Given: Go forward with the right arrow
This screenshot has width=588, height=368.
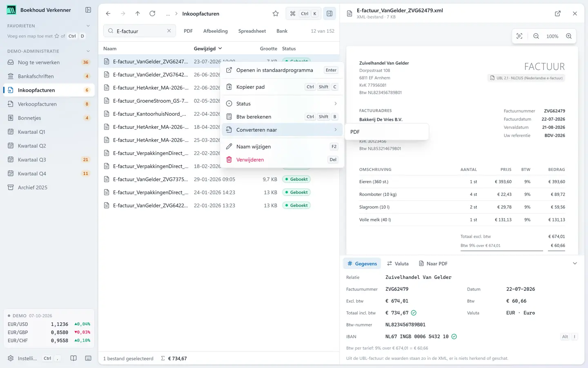Looking at the screenshot, I should (123, 13).
